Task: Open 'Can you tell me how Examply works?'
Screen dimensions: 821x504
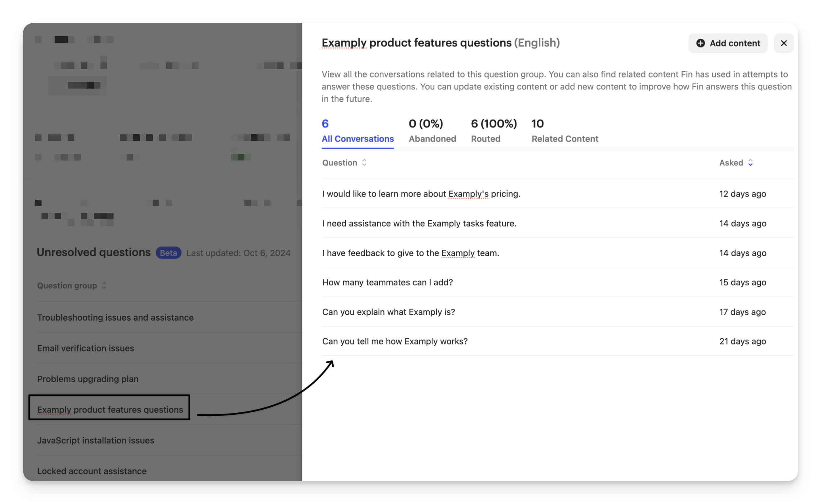Action: click(395, 341)
